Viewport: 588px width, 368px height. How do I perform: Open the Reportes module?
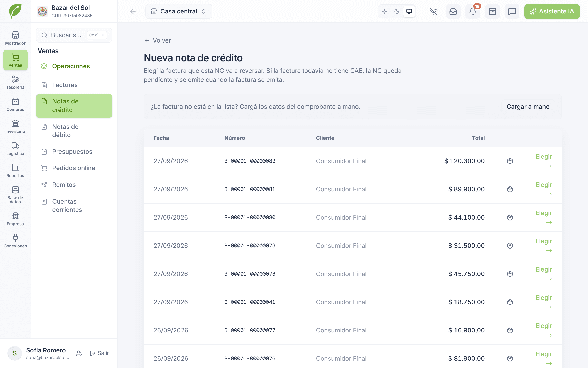15,171
